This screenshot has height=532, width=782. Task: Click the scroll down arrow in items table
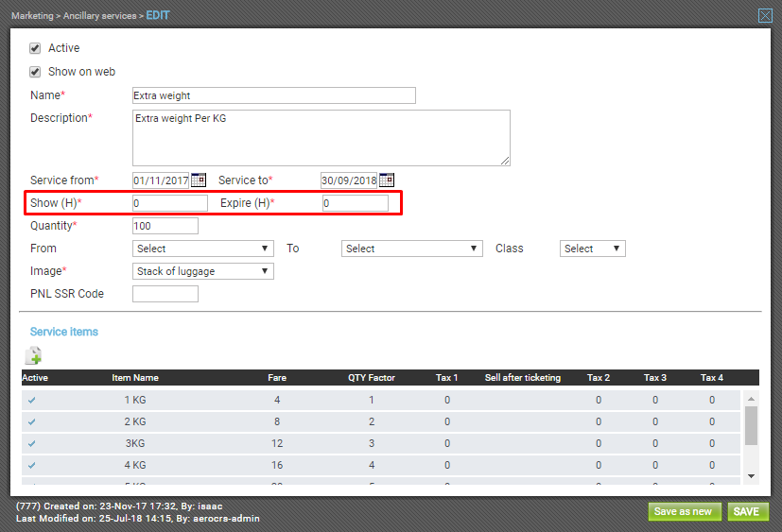click(751, 476)
